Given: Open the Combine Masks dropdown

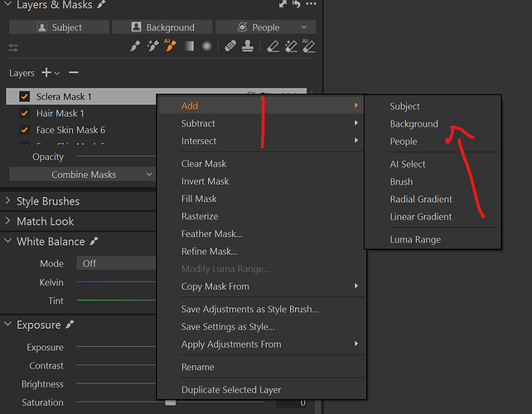Looking at the screenshot, I should (83, 175).
